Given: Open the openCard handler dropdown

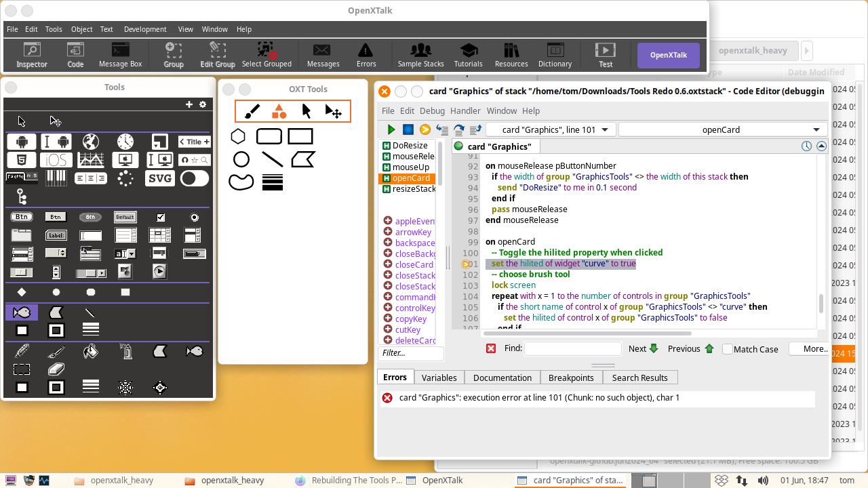Looking at the screenshot, I should click(x=723, y=129).
